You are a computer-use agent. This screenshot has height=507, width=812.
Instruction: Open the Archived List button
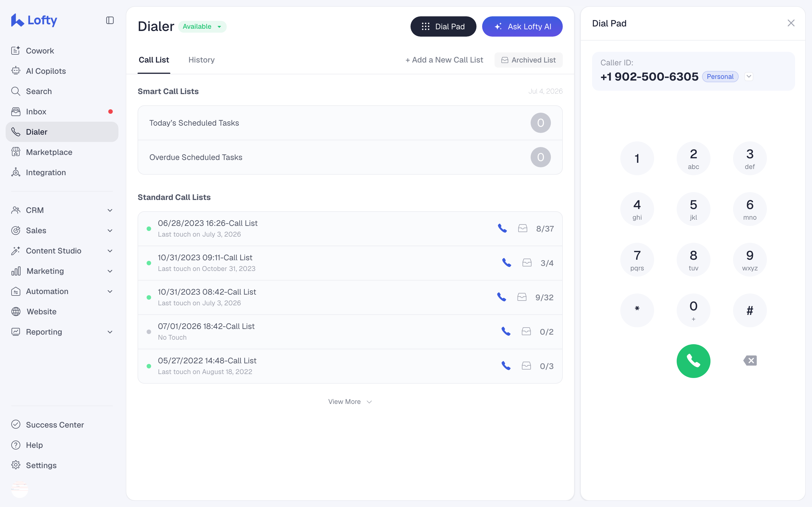pos(528,60)
